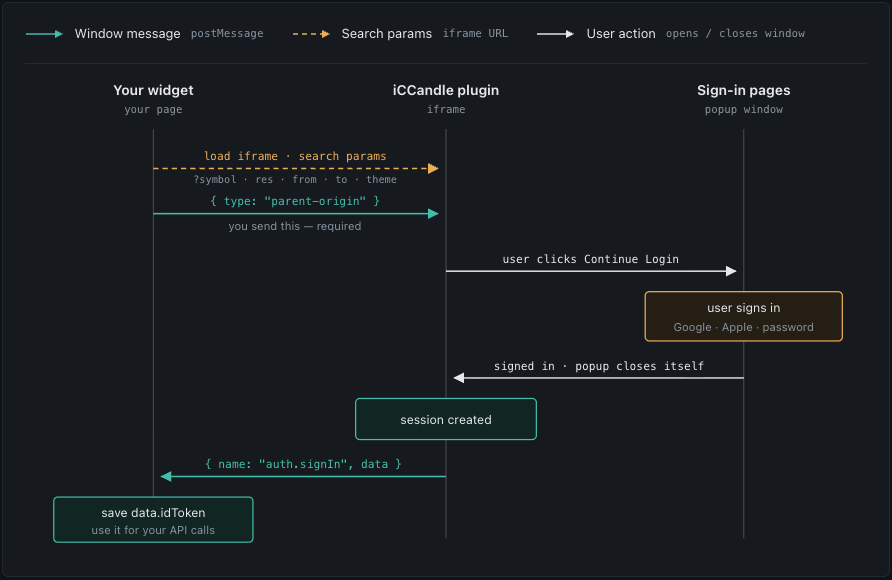Image resolution: width=892 pixels, height=580 pixels.
Task: Select the 'Your widget' column heading
Action: tap(153, 90)
